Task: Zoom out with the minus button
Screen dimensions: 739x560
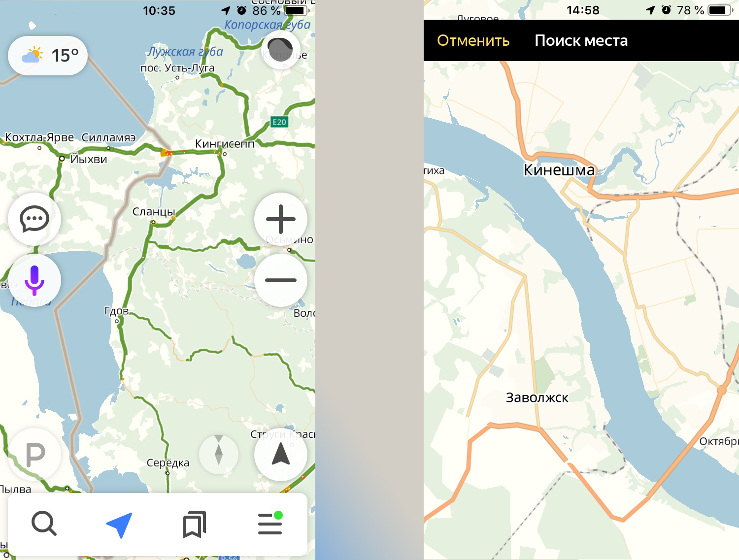Action: click(281, 280)
